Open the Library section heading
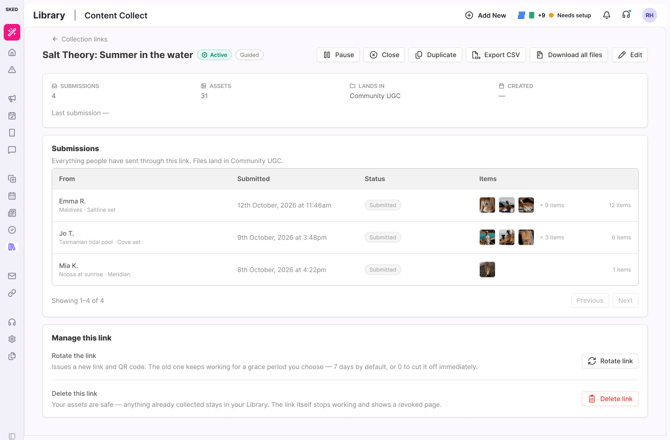Viewport: 670px width, 440px height. click(x=49, y=15)
